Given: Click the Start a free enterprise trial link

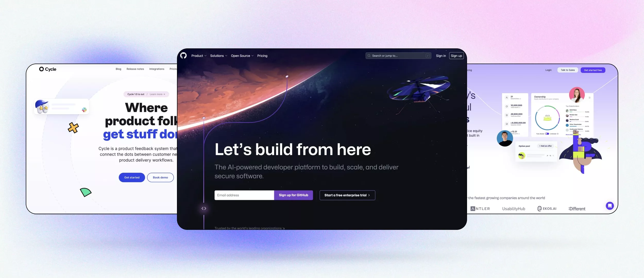Looking at the screenshot, I should pyautogui.click(x=347, y=195).
